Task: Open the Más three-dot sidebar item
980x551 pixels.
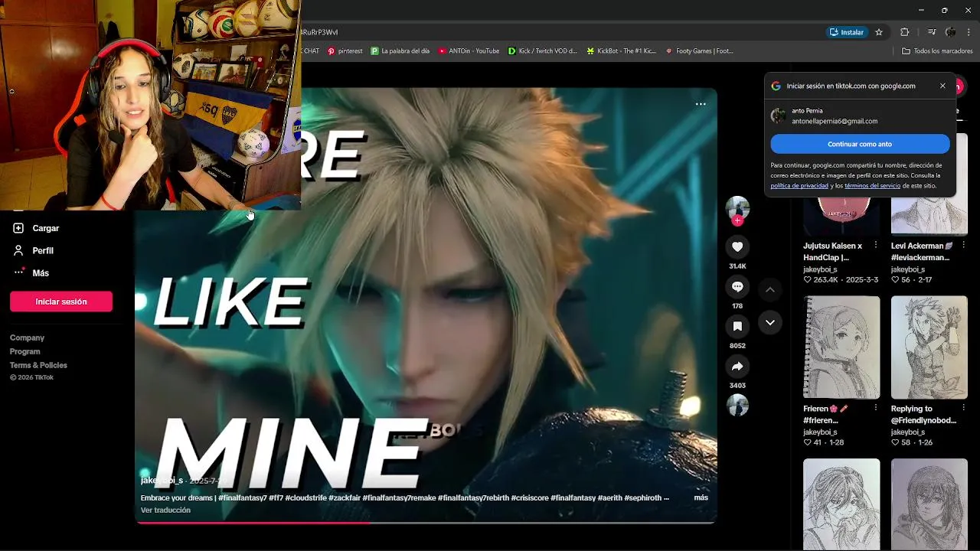Action: click(19, 272)
